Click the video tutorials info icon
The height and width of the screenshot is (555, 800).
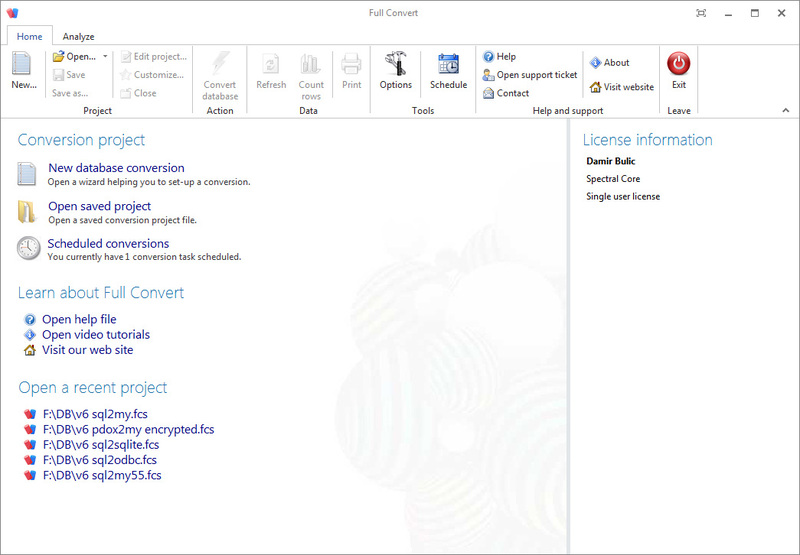30,335
